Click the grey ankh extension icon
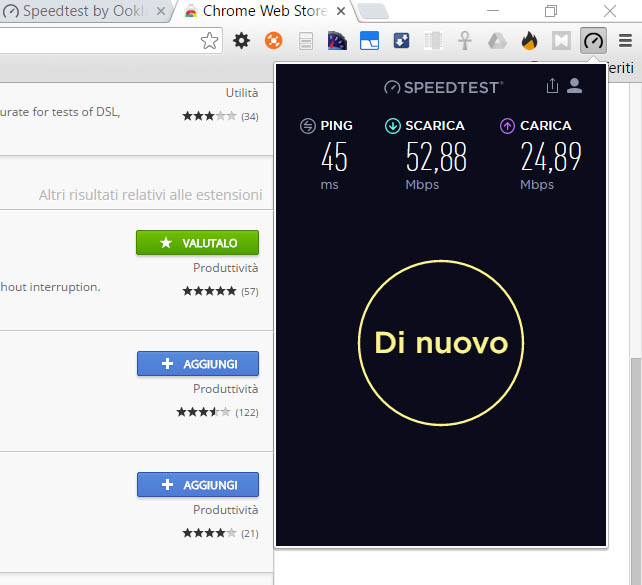The height and width of the screenshot is (585, 642). coord(465,41)
